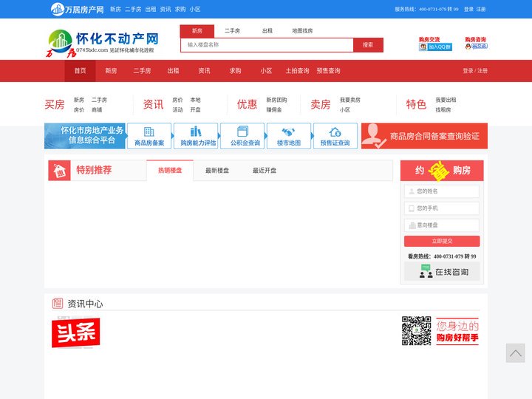Screen dimensions: 532x399
Task: Click 您身边的购房好帮手 banner
Action: click(x=457, y=332)
